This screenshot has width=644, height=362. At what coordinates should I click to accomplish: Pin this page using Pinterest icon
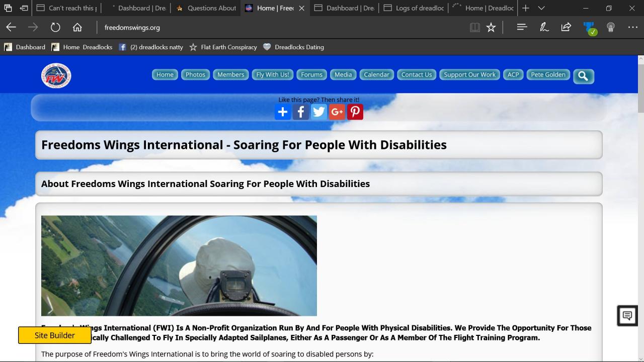[x=355, y=112]
